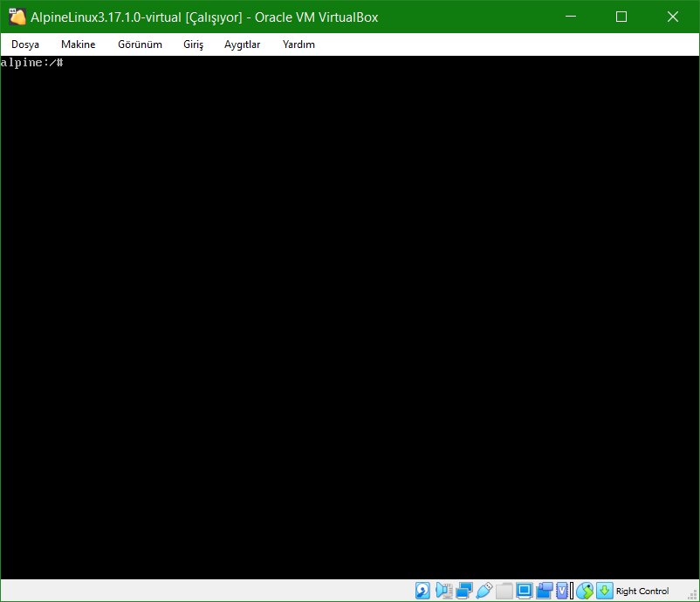The image size is (700, 602).
Task: Click the CPU virtualization status icon
Action: point(562,591)
